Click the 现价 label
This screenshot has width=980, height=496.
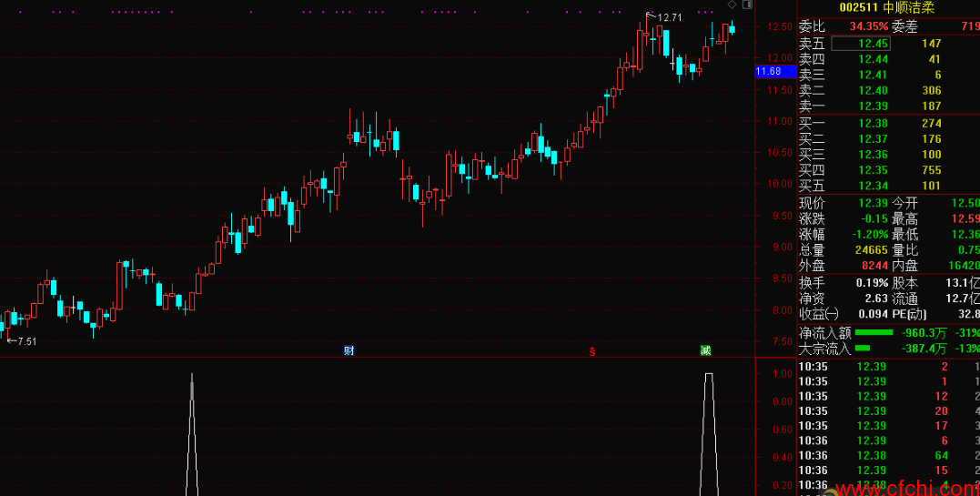812,203
